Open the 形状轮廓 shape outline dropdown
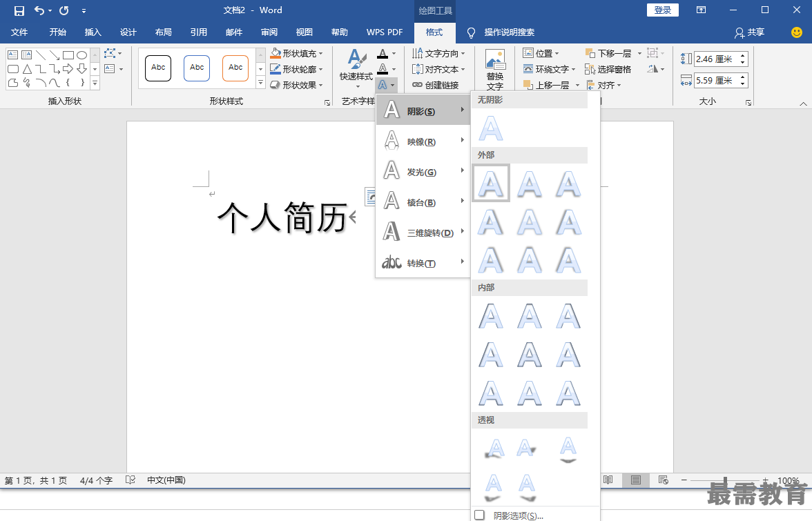The width and height of the screenshot is (812, 521). click(297, 69)
